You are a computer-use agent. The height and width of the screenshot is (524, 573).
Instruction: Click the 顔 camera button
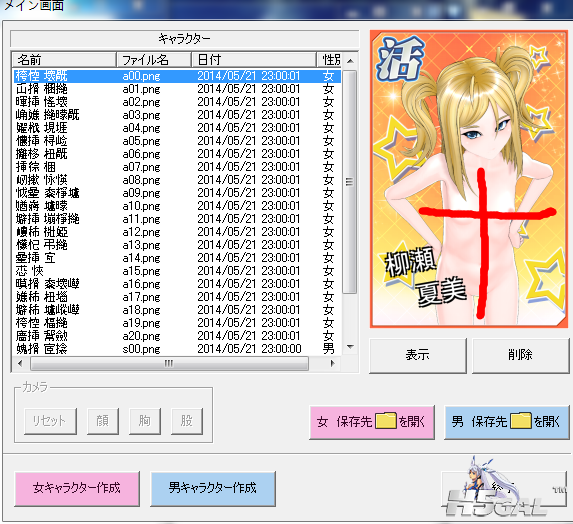click(x=103, y=421)
